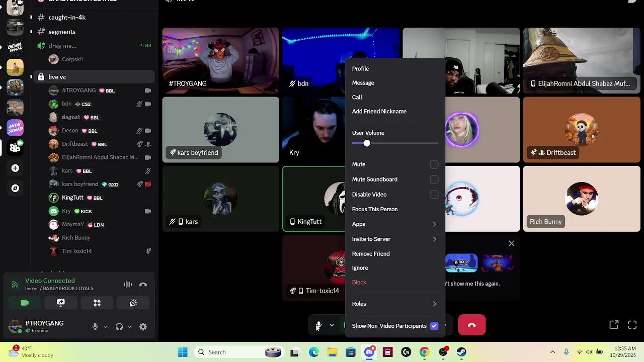Open the weather widget in the taskbar
The width and height of the screenshot is (644, 362).
pyautogui.click(x=31, y=351)
